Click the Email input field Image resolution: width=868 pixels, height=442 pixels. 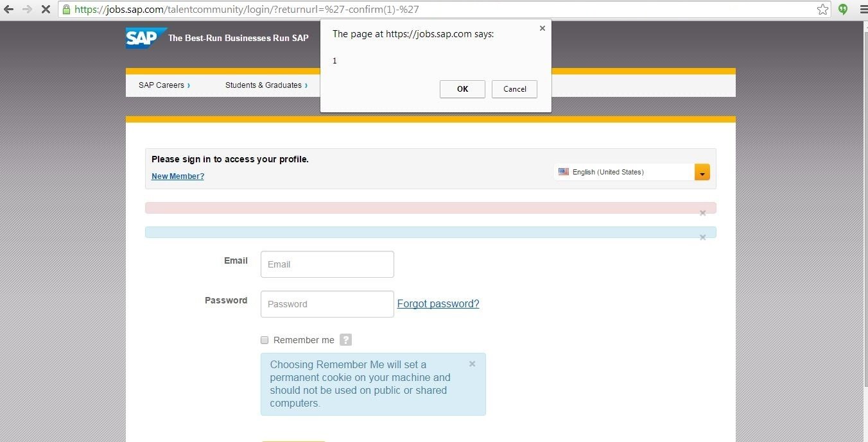(x=327, y=264)
